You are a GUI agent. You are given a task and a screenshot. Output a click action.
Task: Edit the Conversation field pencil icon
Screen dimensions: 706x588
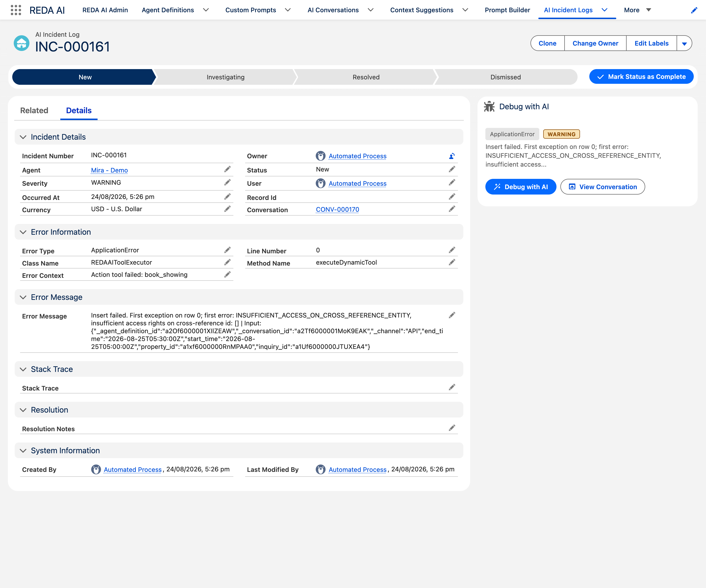452,209
